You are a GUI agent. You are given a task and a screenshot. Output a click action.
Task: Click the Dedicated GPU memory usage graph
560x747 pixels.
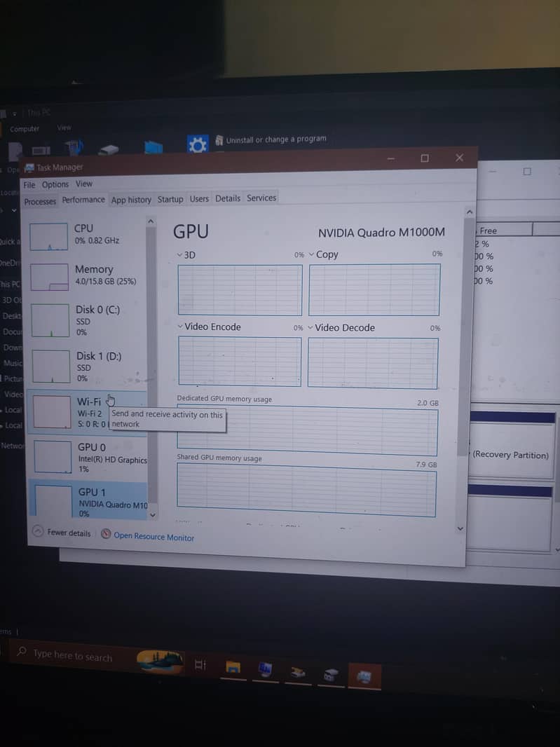click(x=307, y=431)
